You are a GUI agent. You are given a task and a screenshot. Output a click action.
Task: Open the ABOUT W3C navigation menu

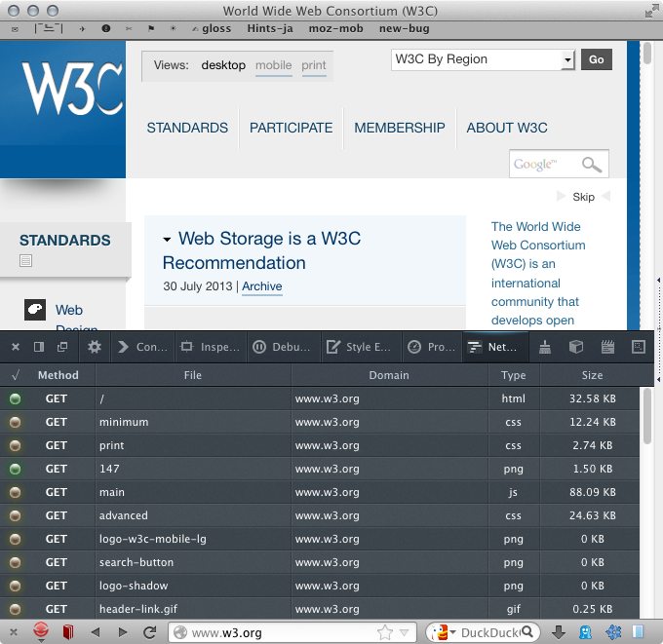(x=507, y=128)
